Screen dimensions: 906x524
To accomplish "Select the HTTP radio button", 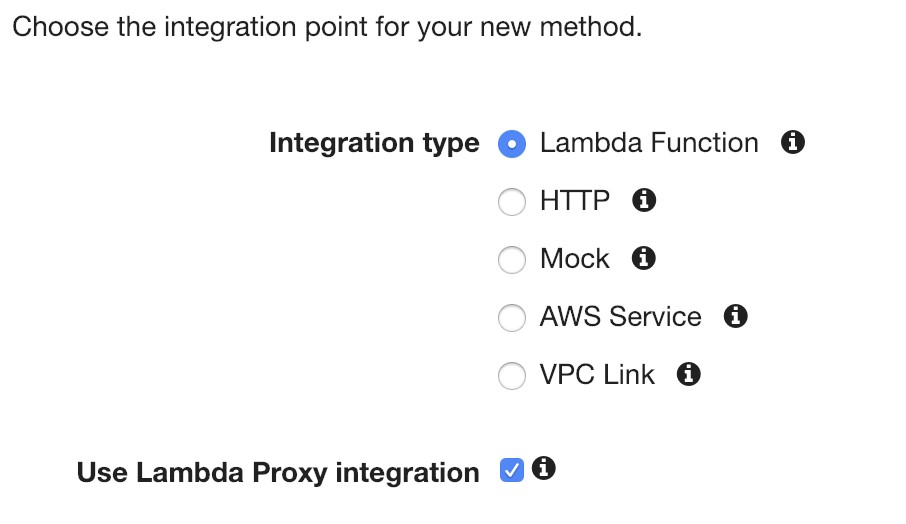I will pos(512,202).
